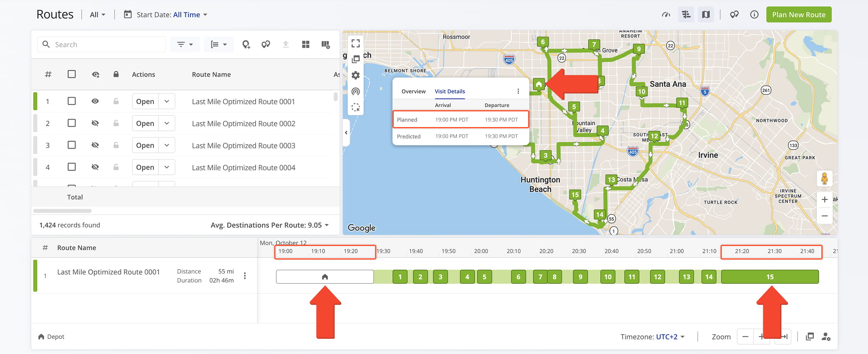The width and height of the screenshot is (868, 354).
Task: Collapse the map panel with left chevron
Action: (346, 133)
